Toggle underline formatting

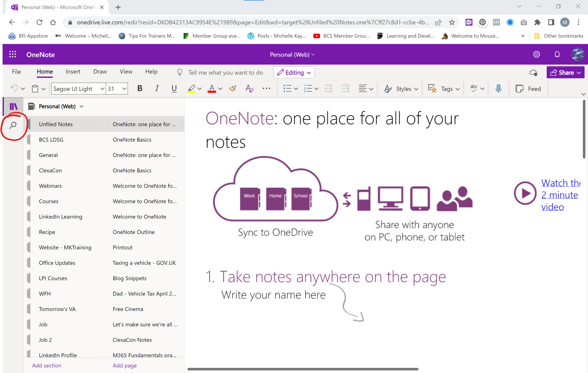click(174, 88)
